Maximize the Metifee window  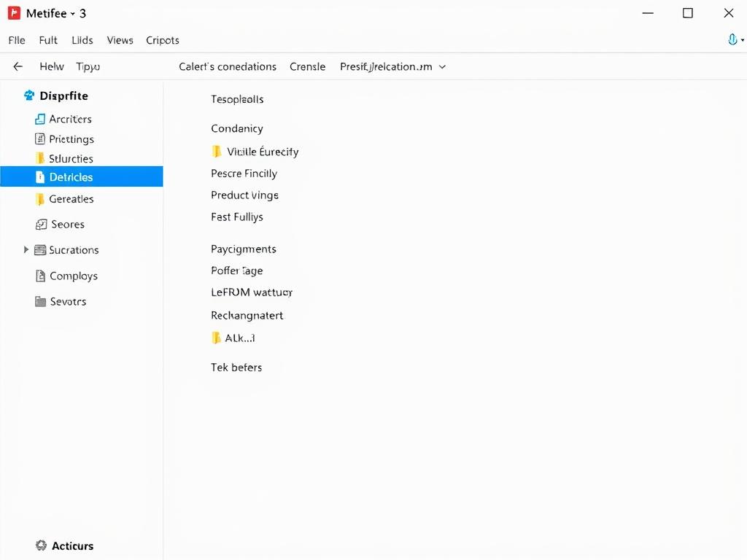[688, 13]
